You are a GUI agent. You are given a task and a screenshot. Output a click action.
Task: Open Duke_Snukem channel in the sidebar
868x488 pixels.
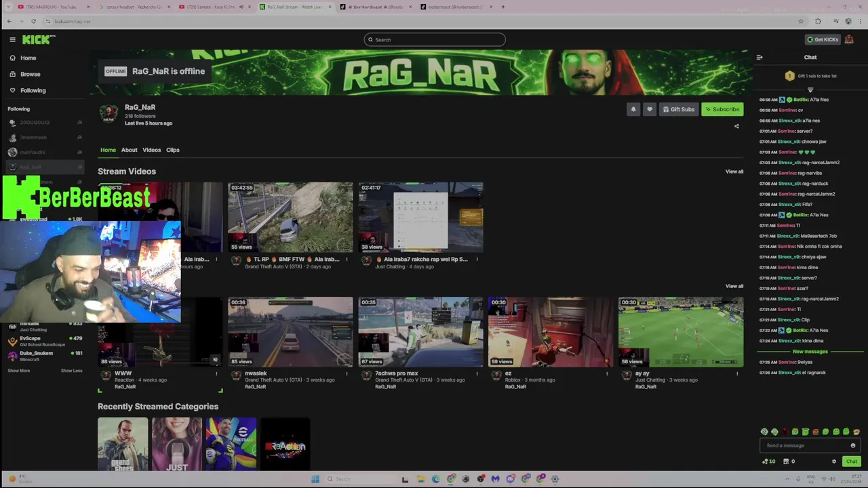[x=45, y=356]
